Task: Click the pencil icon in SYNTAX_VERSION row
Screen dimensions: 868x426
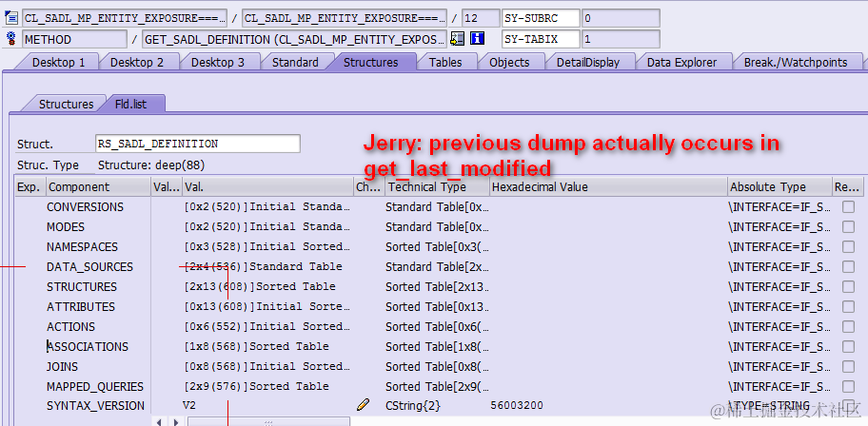Action: 364,405
